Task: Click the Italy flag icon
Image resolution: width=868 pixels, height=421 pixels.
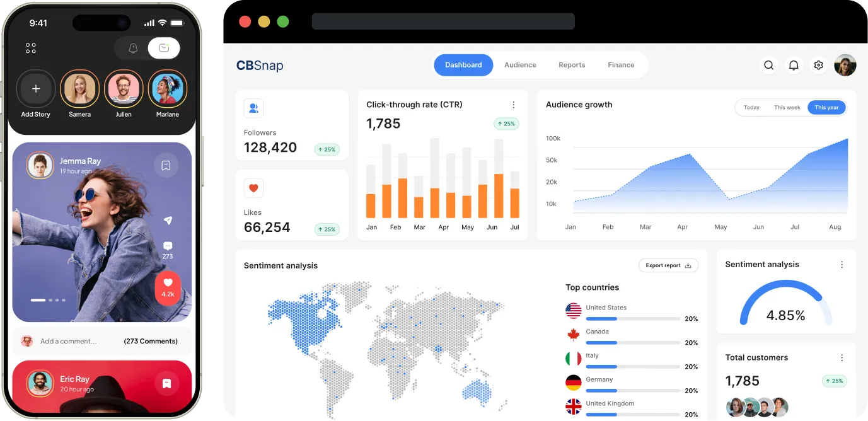Action: point(573,359)
